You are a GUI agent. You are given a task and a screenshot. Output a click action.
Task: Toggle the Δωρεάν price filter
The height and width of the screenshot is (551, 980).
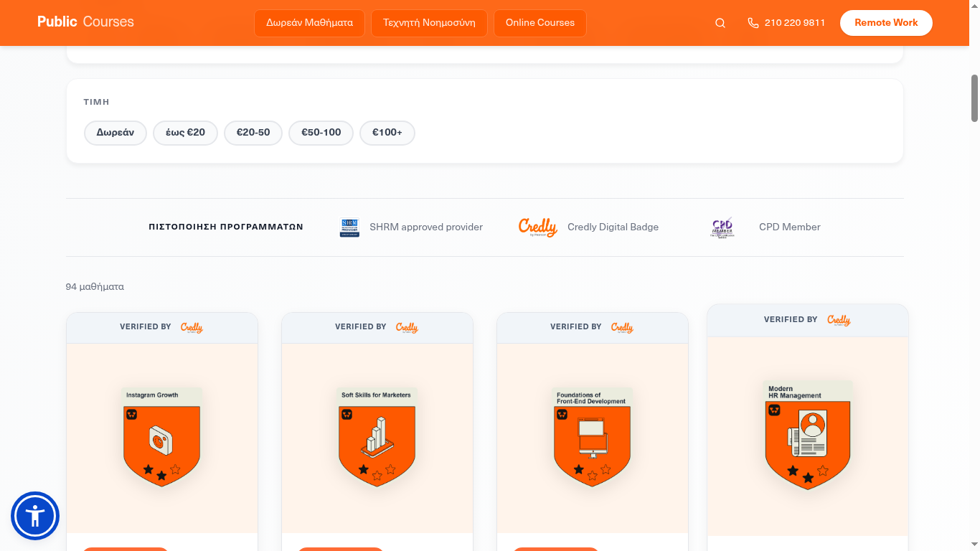point(116,133)
